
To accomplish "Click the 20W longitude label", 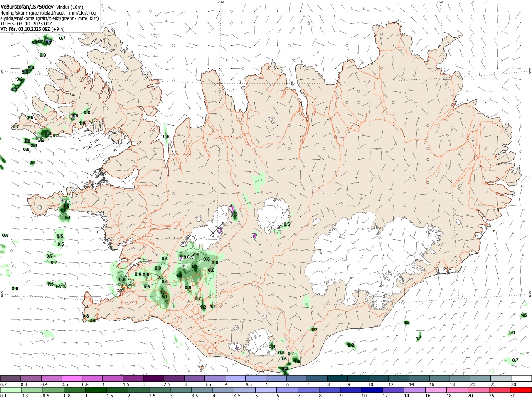I will pyautogui.click(x=221, y=2).
